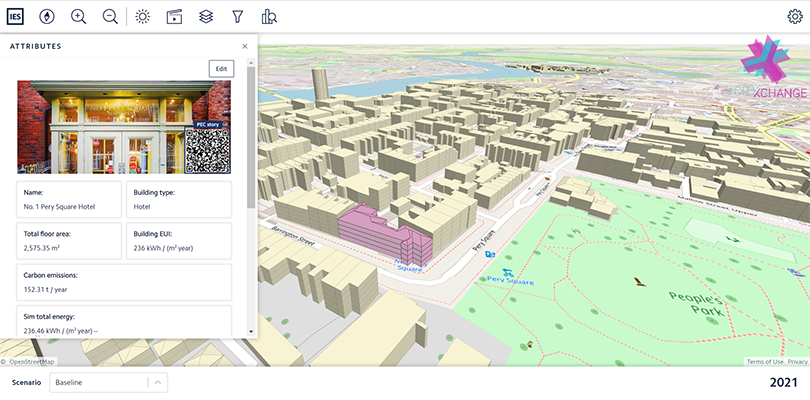Click the compass reset-north icon

(47, 16)
